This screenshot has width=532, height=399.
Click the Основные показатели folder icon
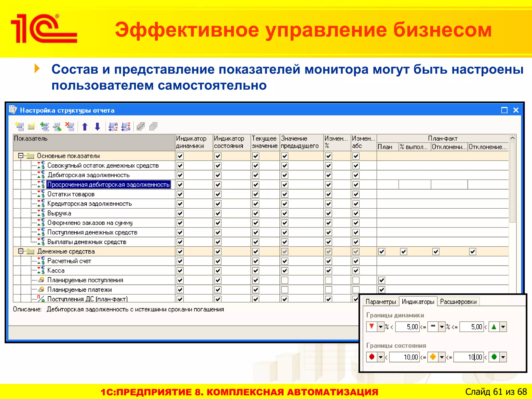(31, 156)
